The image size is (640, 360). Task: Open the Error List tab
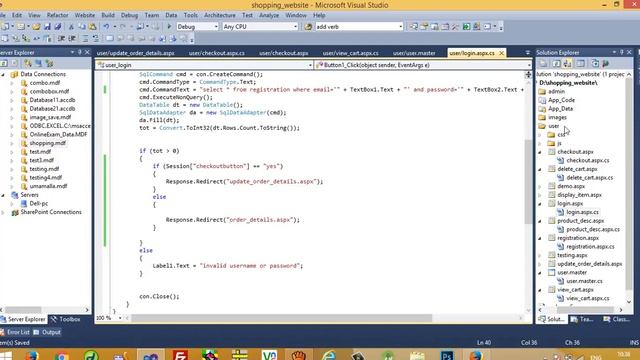pos(15,332)
